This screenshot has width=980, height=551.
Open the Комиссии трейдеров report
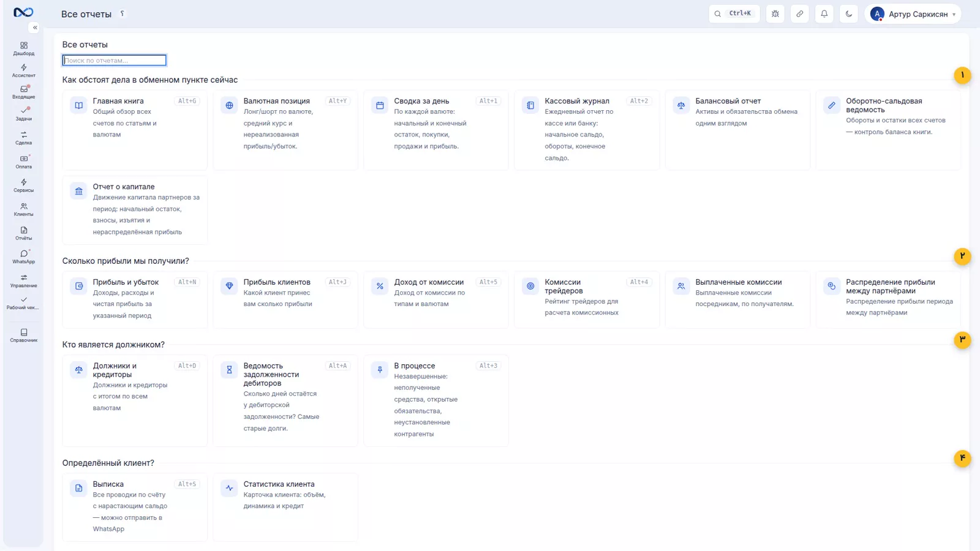[x=587, y=300]
